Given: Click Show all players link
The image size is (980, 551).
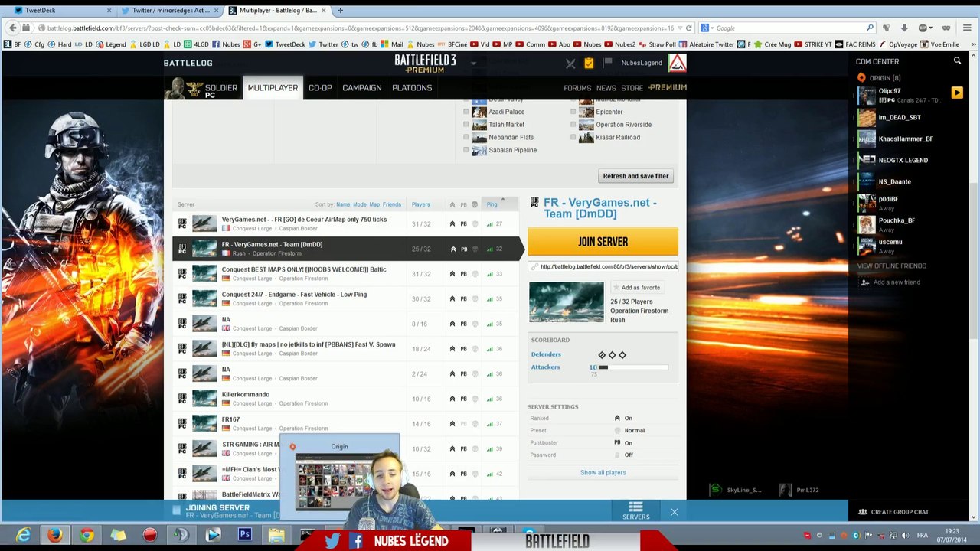Looking at the screenshot, I should 603,472.
